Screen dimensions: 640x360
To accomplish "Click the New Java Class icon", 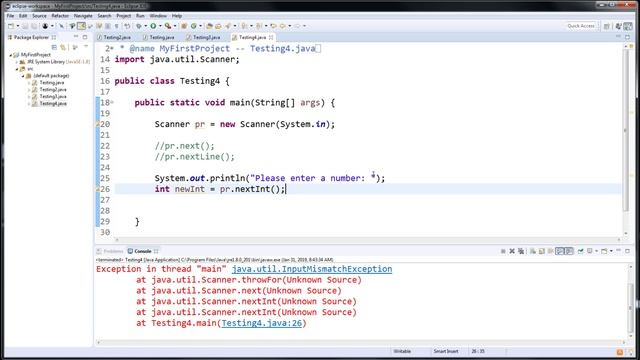I will [193, 26].
